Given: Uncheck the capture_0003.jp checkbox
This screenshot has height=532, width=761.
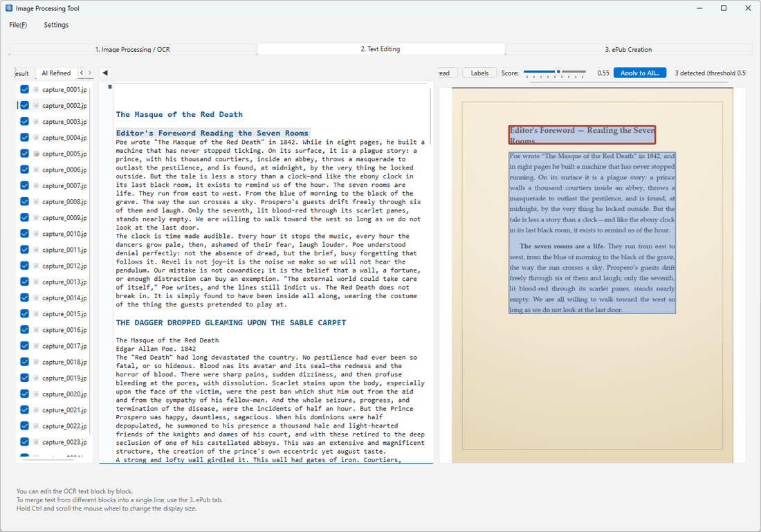Looking at the screenshot, I should tap(24, 121).
